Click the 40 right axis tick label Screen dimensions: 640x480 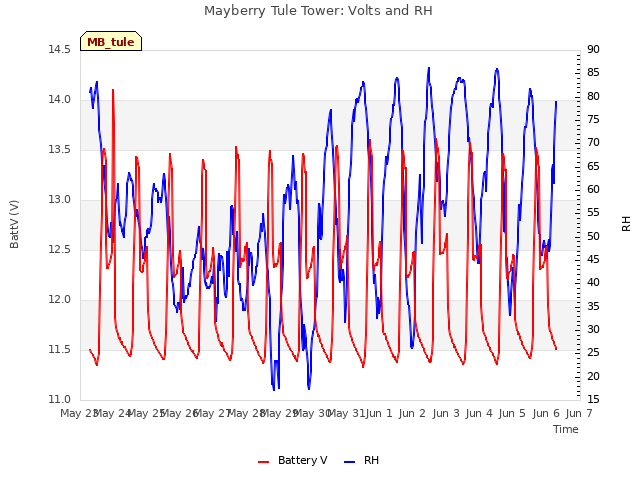tap(593, 283)
